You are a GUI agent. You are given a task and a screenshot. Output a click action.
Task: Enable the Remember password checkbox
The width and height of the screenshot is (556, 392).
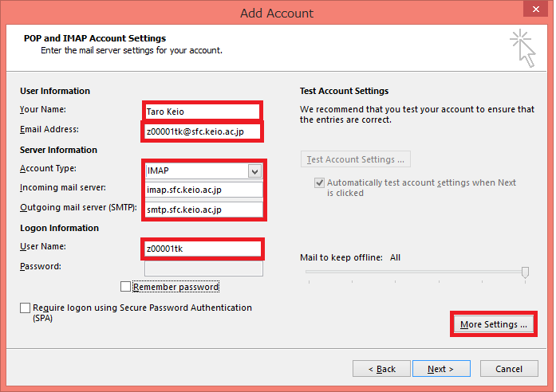(x=125, y=287)
